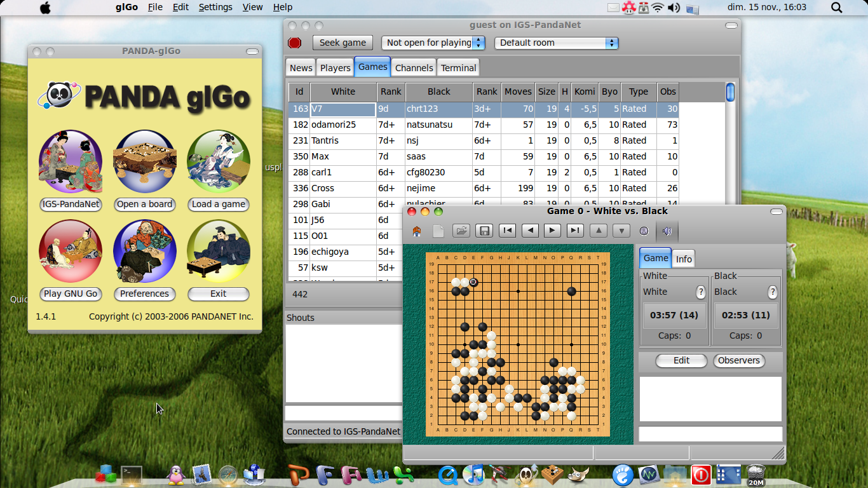Open the penguin chat app in dock
The height and width of the screenshot is (488, 868).
coord(176,475)
